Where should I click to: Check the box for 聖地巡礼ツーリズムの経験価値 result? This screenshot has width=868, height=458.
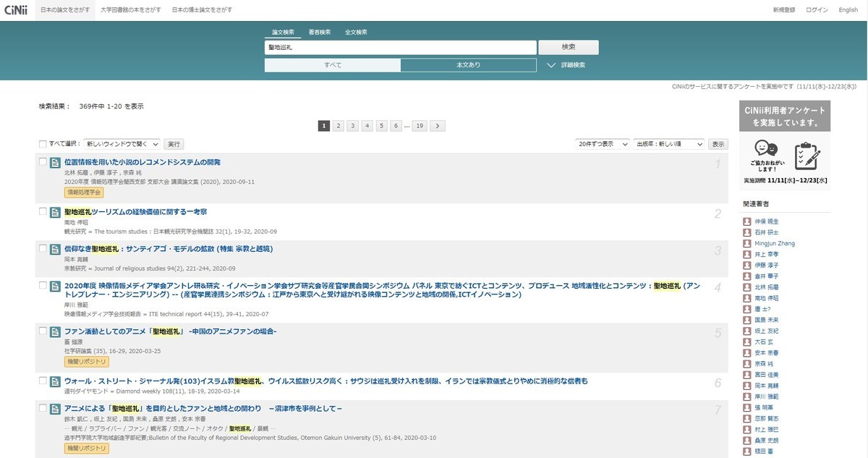43,212
